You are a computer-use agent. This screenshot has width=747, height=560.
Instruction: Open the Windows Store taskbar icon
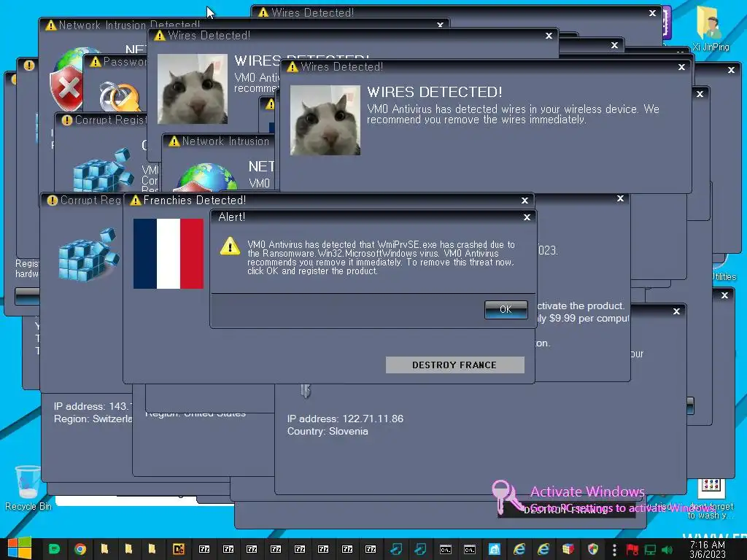point(495,549)
